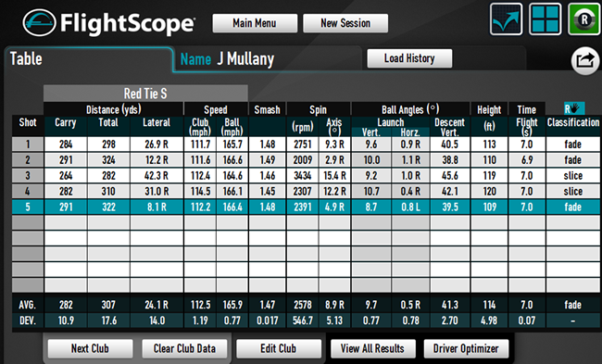
Task: Click slice classification in shot 3
Action: [573, 176]
